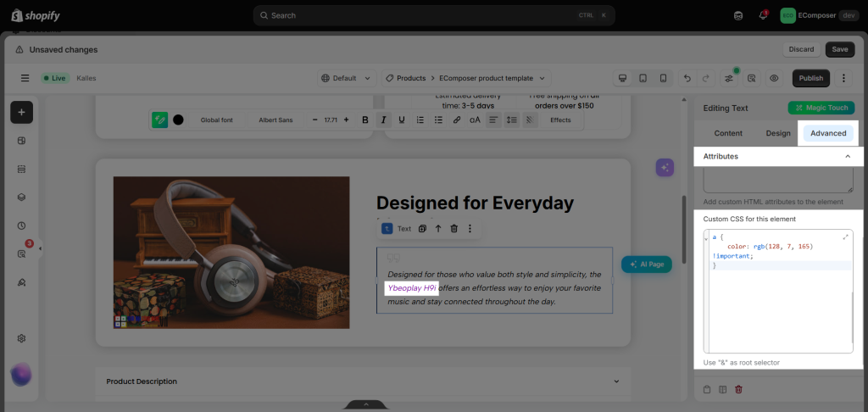Click the Shopify logo
Screen dimensions: 868x412
pyautogui.click(x=36, y=15)
